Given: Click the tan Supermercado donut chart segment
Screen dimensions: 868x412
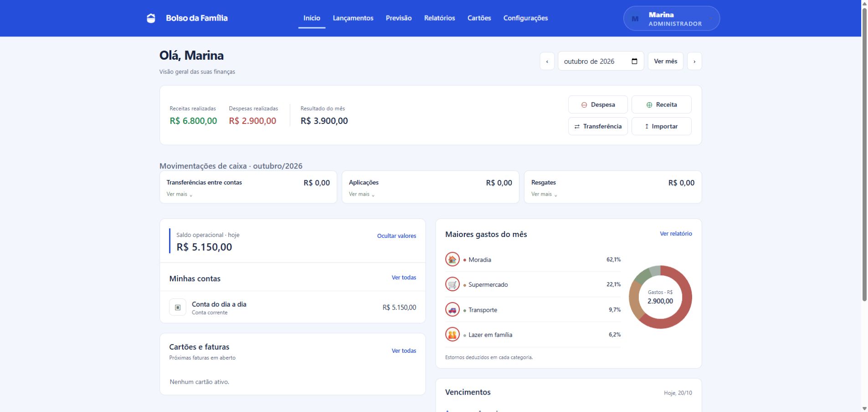Looking at the screenshot, I should (635, 301).
